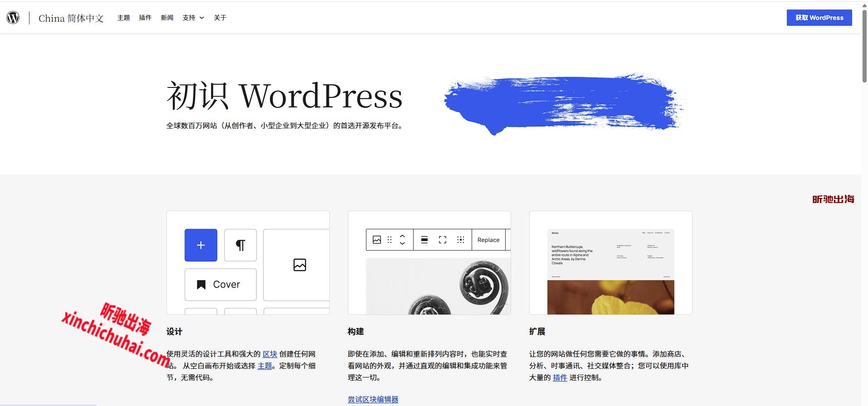Open the 关于 menu item

coord(220,18)
